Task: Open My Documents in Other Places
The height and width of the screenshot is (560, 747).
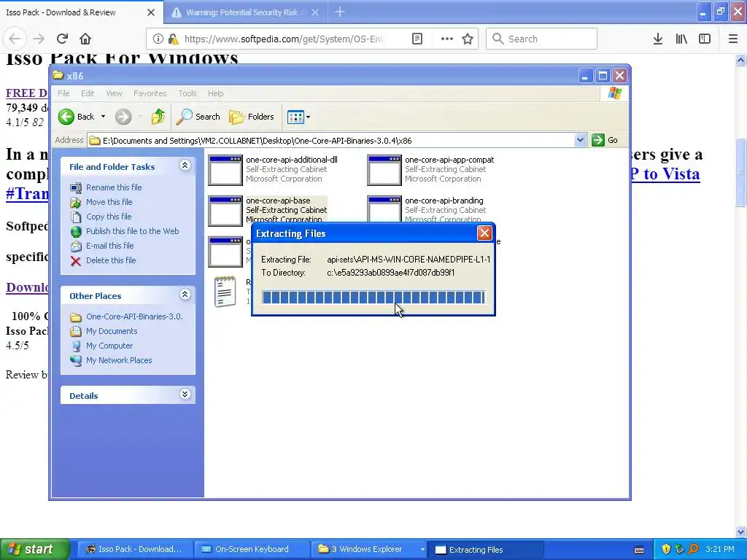Action: click(x=112, y=332)
